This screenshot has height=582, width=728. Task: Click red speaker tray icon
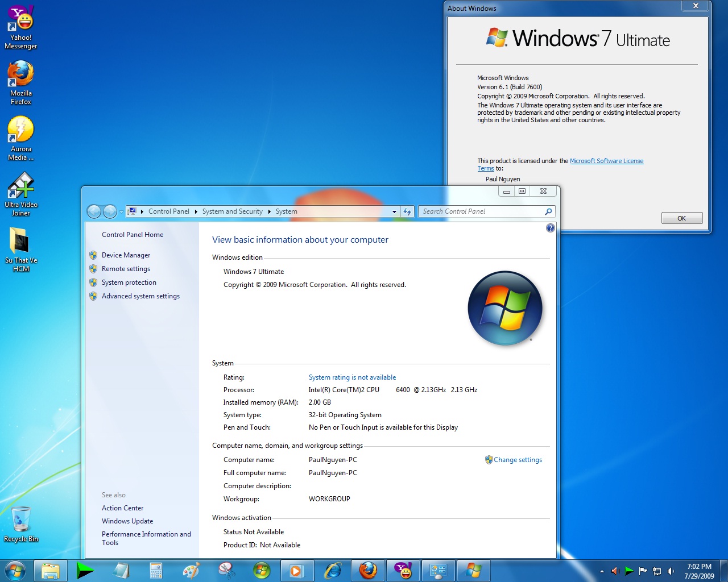click(x=615, y=571)
